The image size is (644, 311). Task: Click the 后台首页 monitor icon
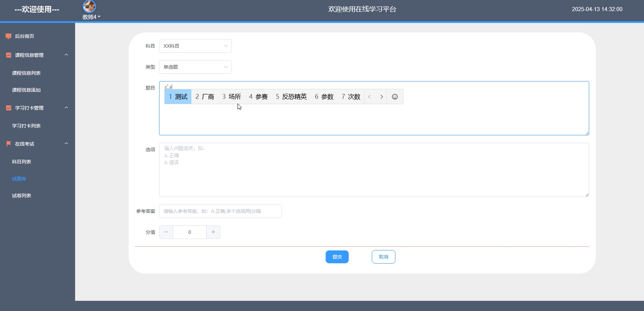tap(8, 36)
